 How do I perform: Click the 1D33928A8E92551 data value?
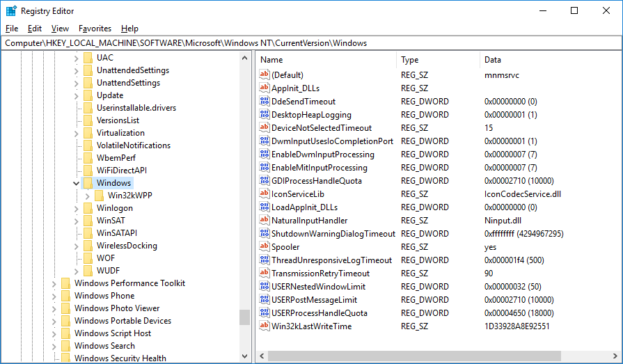pos(517,326)
